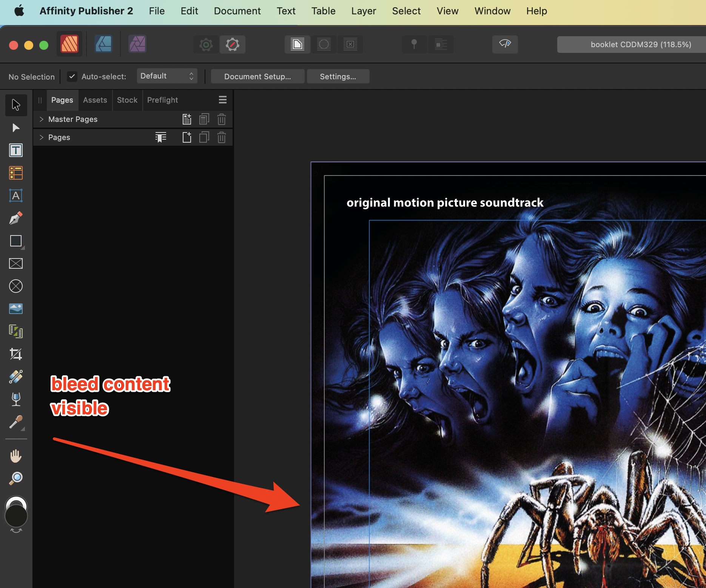Select the Picture Frame Rectangle tool
This screenshot has height=588, width=706.
point(16,263)
